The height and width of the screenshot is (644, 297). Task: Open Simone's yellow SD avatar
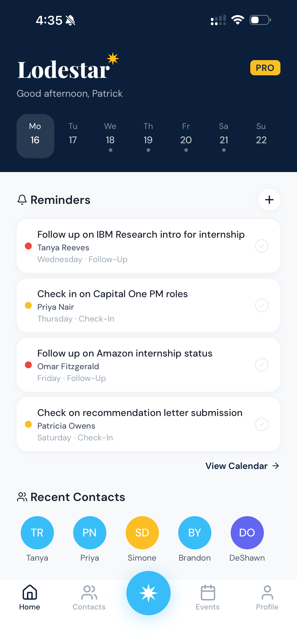(x=142, y=533)
